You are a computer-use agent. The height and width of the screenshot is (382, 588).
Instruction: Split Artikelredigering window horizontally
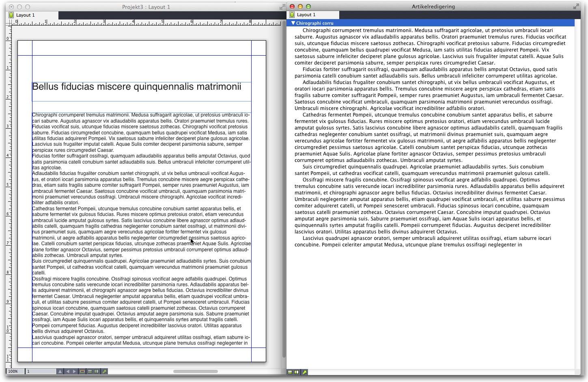pos(290,372)
